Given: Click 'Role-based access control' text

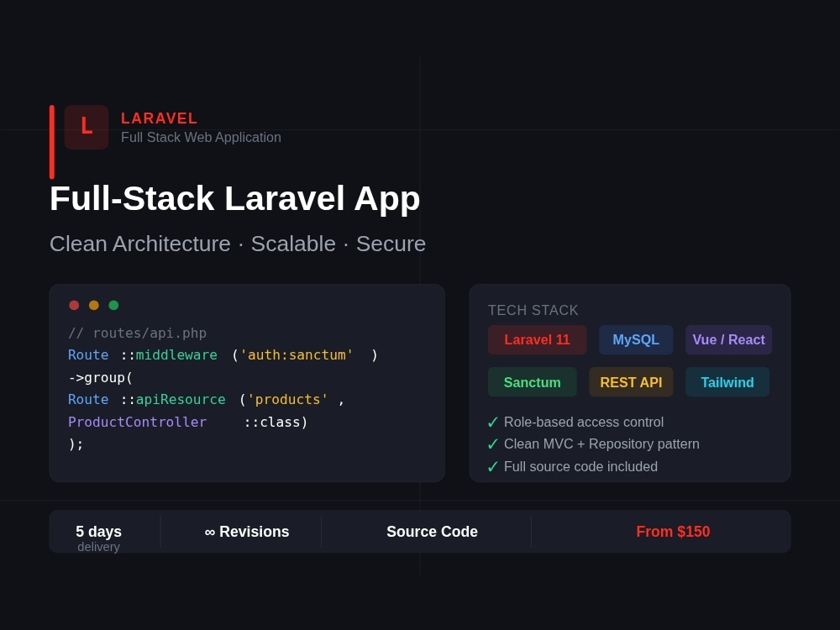Looking at the screenshot, I should (x=584, y=423).
